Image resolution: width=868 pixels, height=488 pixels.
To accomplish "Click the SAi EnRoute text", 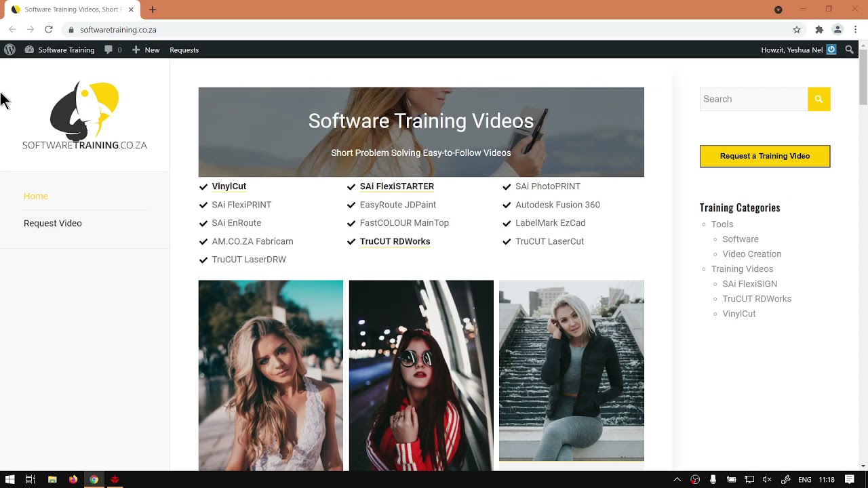I will (236, 223).
